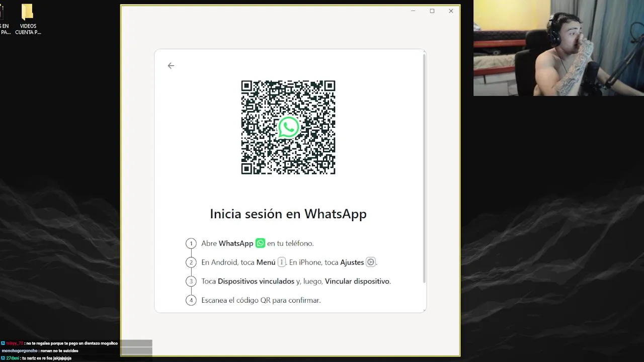Click chat message 'no te regales porque...'
Screen dimensions: 644x362
pos(72,343)
